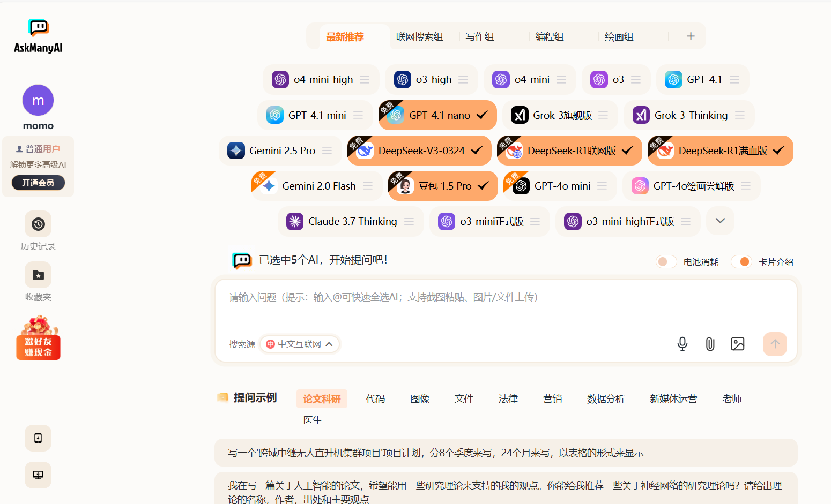Click drag handle icon beside GPT-4.1
The image size is (831, 504).
click(734, 79)
